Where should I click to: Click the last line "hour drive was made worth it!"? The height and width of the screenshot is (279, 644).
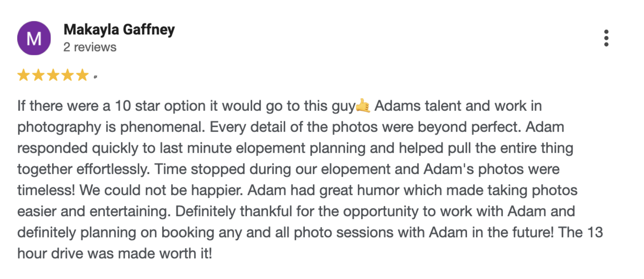point(115,253)
